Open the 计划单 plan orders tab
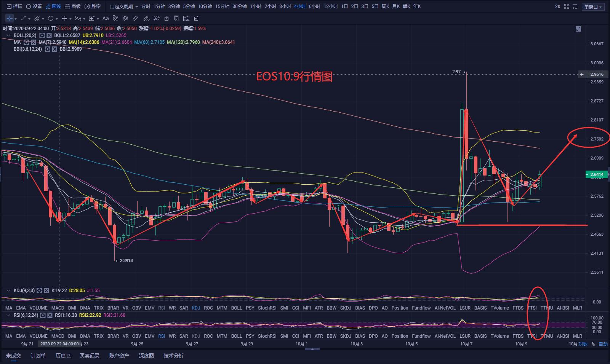 click(x=38, y=356)
